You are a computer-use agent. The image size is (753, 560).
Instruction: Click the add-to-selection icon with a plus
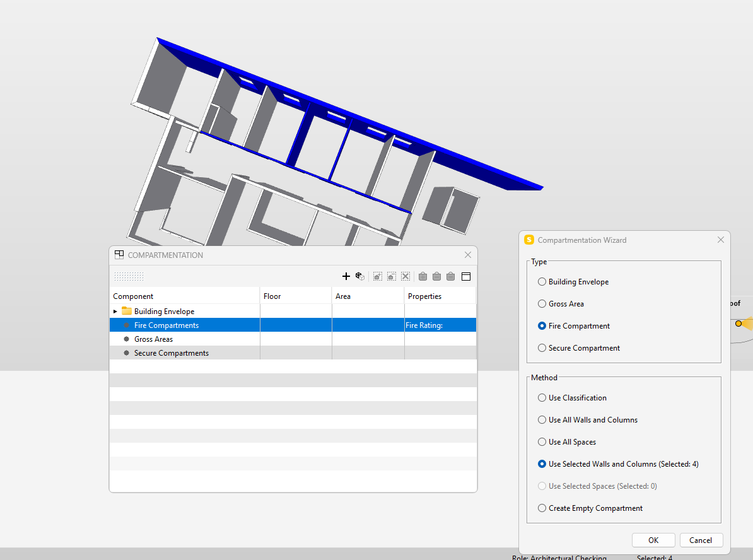coord(378,276)
